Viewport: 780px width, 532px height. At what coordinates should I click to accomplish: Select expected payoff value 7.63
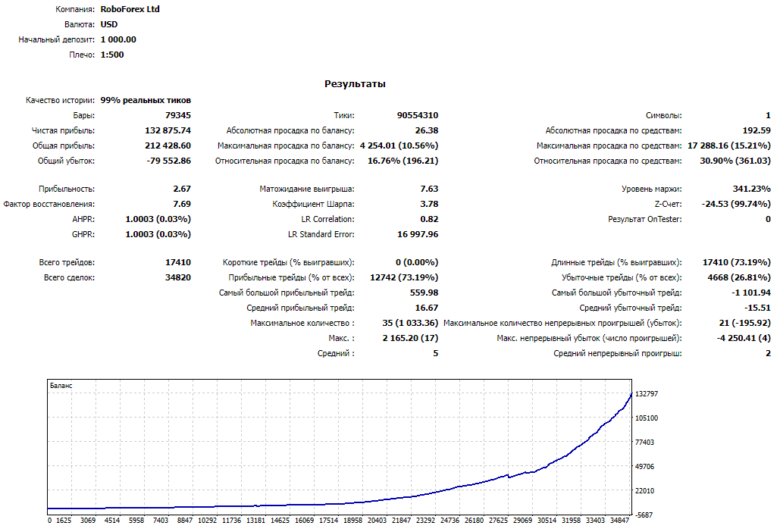tap(429, 189)
